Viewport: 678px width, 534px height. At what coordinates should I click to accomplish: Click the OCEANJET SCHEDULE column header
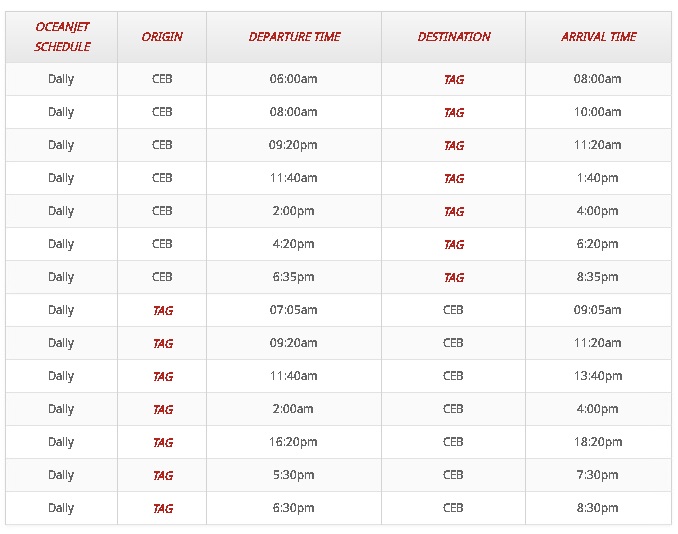coord(62,37)
